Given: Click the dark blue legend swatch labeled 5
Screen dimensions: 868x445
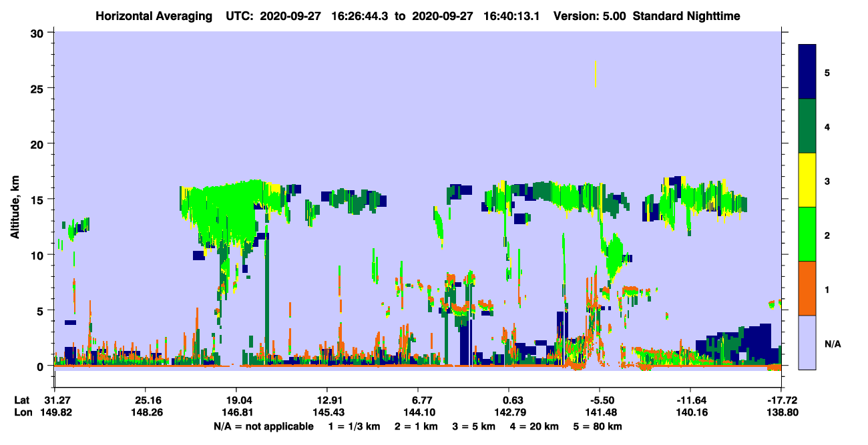Looking at the screenshot, I should tap(807, 72).
